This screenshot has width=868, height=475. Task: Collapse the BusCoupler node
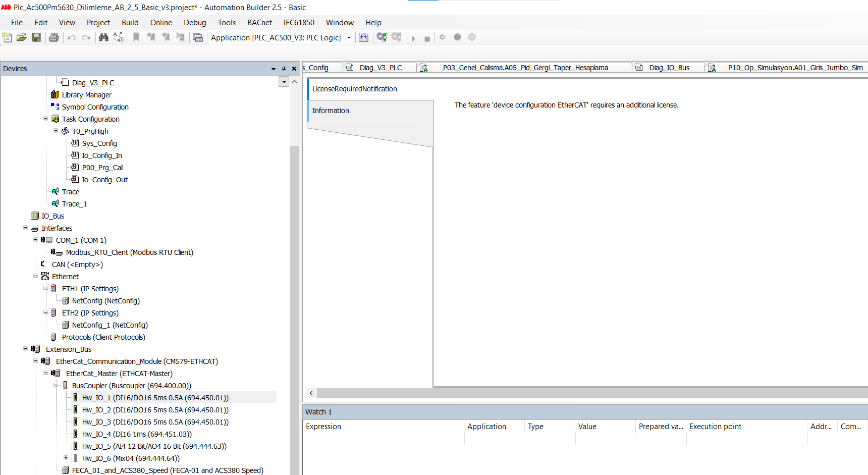pos(56,385)
